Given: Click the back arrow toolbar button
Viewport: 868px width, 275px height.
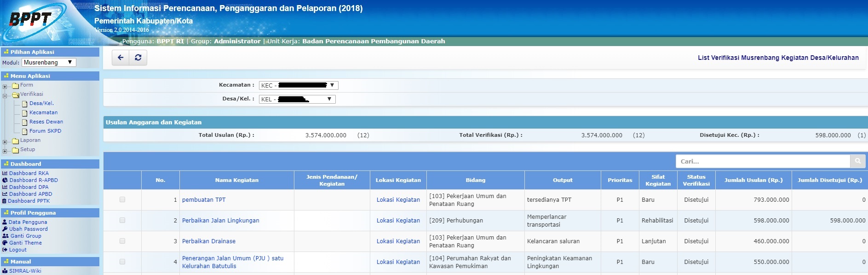Looking at the screenshot, I should click(x=121, y=58).
